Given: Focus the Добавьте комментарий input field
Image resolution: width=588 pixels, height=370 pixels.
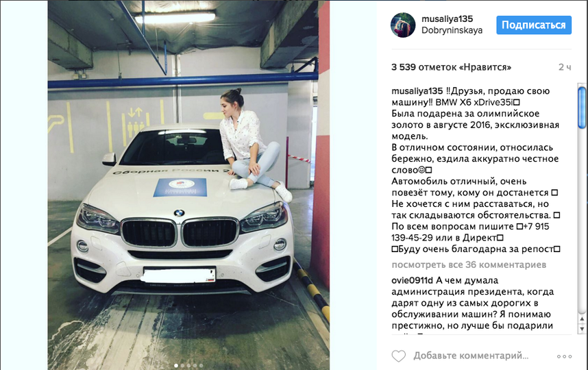Looking at the screenshot, I should pyautogui.click(x=471, y=356).
